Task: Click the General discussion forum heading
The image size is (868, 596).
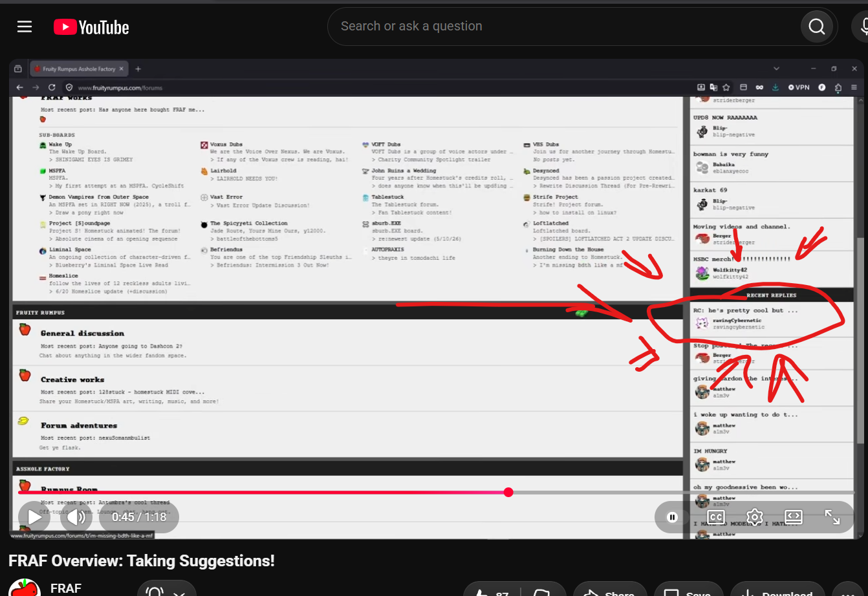Action: click(82, 334)
